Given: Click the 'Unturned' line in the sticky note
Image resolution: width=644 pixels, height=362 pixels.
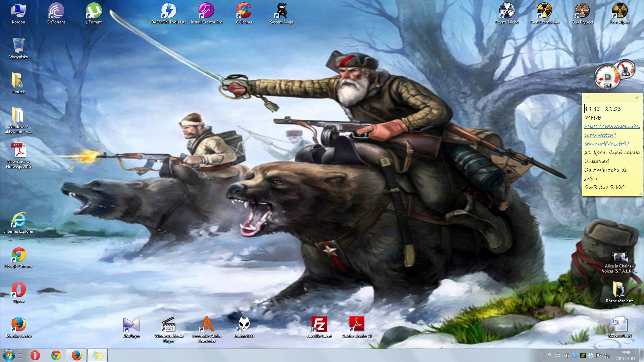Looking at the screenshot, I should click(596, 161).
